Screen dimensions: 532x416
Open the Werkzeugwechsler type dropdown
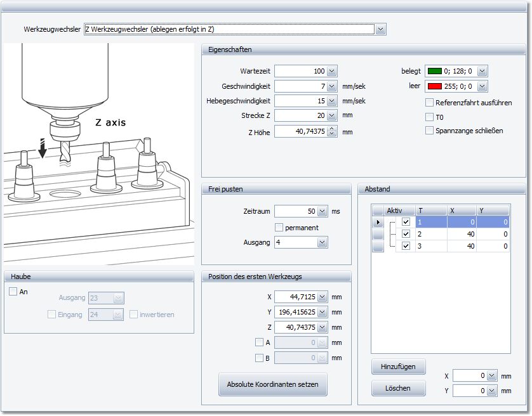[x=380, y=29]
